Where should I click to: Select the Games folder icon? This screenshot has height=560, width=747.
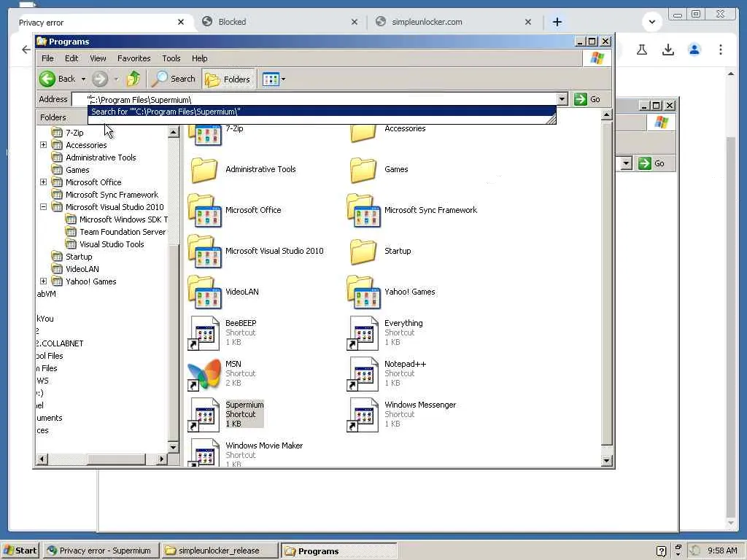point(363,170)
